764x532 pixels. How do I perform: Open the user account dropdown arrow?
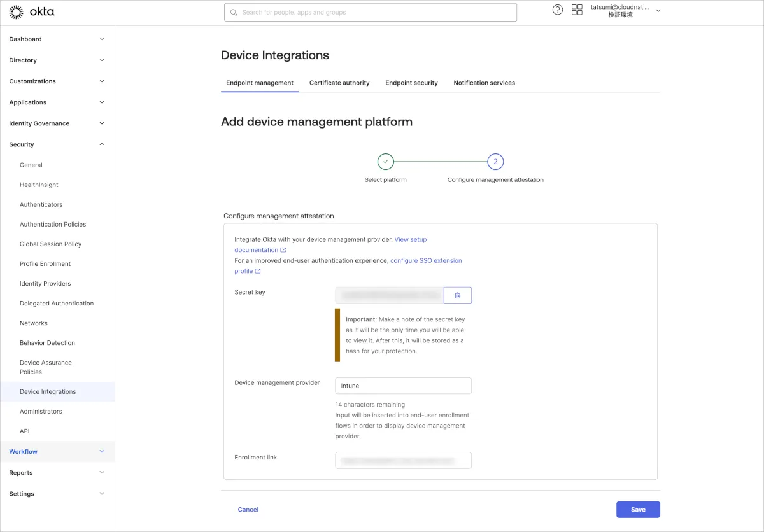658,11
